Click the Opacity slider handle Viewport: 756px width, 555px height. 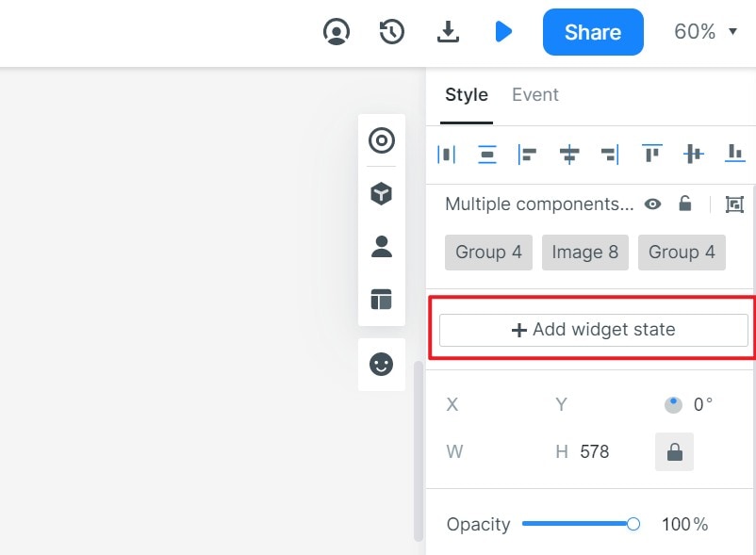click(x=633, y=524)
